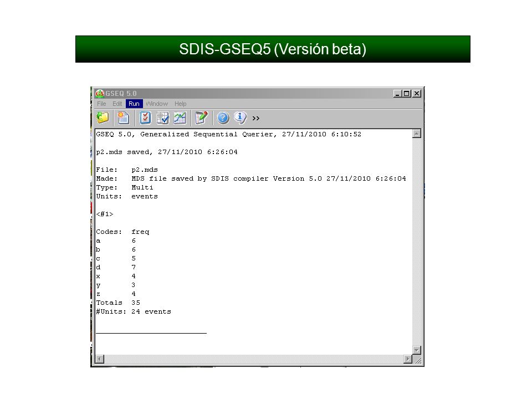Screen dimensions: 532x399
Task: Click the code 'd' row with frequency 7
Action: (116, 267)
